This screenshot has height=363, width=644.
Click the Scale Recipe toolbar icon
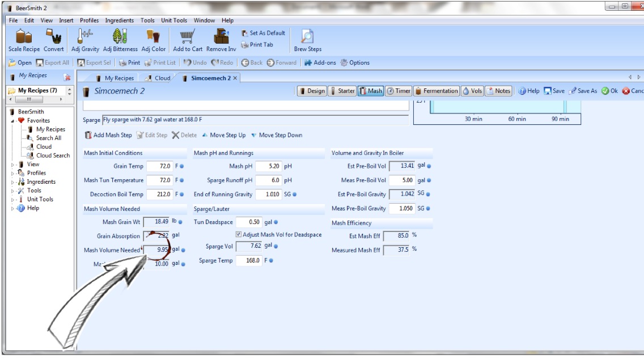coord(24,37)
